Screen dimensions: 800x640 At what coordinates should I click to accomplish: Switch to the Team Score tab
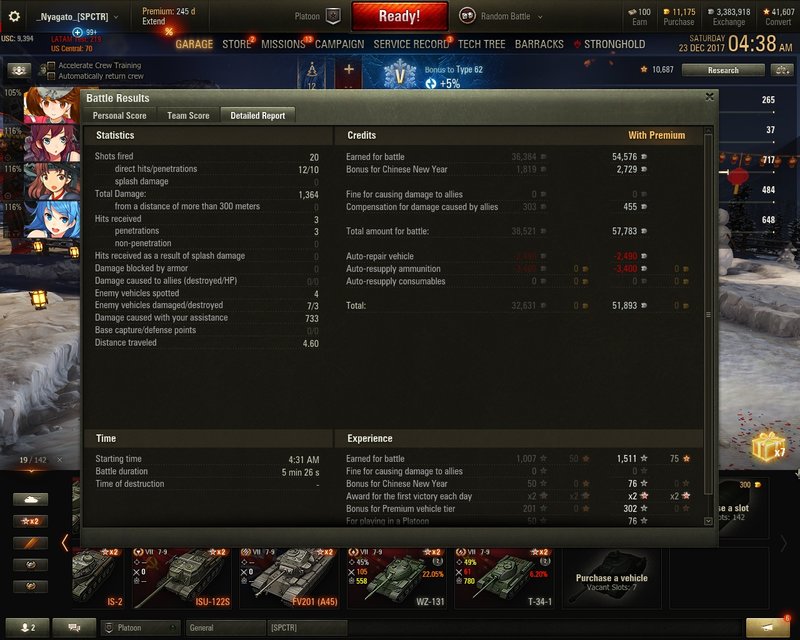(188, 116)
